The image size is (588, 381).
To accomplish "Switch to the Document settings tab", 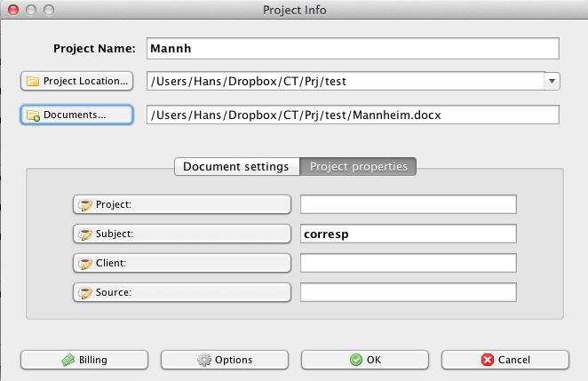I will tap(236, 166).
